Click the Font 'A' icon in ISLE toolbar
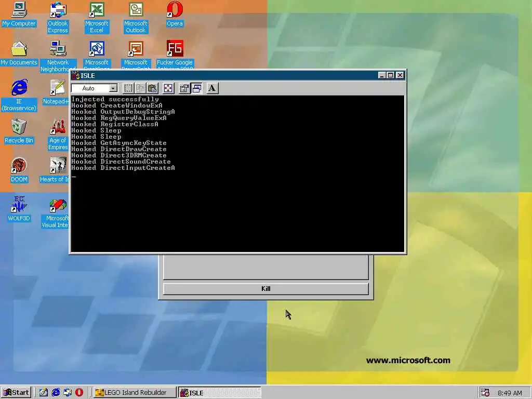This screenshot has height=399, width=532. 212,88
